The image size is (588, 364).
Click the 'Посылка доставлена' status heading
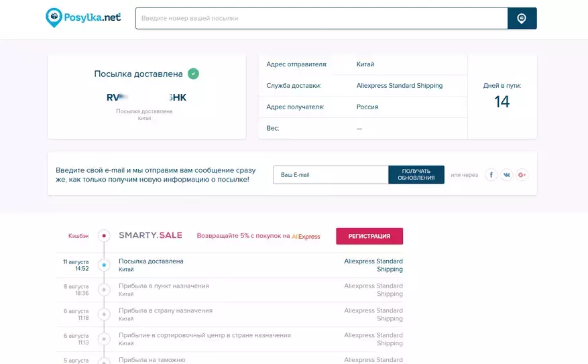coord(138,74)
